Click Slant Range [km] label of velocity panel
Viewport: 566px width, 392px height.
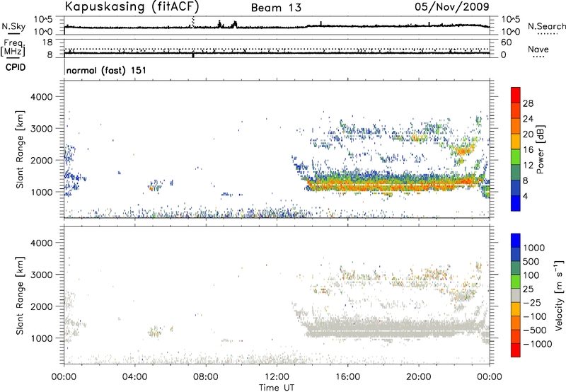pyautogui.click(x=20, y=296)
